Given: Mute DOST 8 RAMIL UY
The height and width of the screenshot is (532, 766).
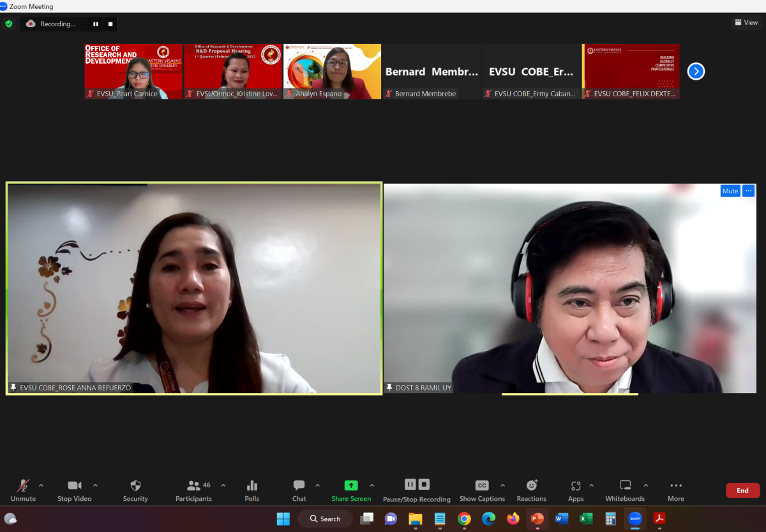Looking at the screenshot, I should point(730,191).
